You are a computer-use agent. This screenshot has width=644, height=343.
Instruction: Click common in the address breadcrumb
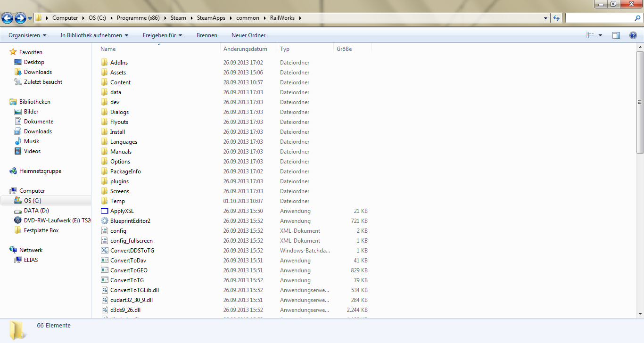(248, 18)
